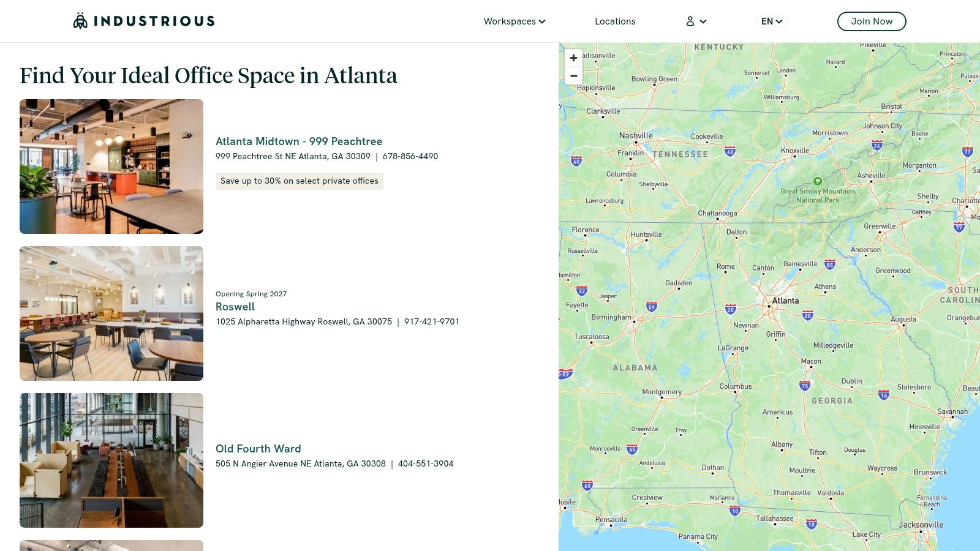Image resolution: width=980 pixels, height=551 pixels.
Task: Call 917-421-9701 phone number
Action: pyautogui.click(x=432, y=322)
